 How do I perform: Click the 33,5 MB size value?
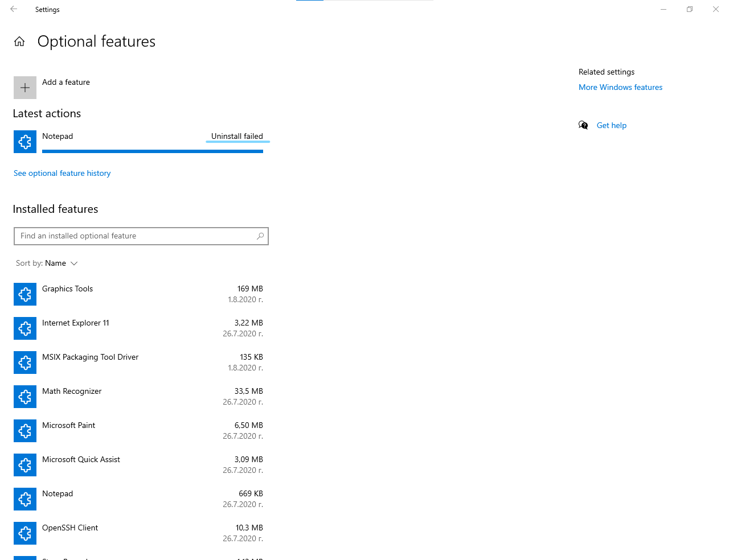248,391
